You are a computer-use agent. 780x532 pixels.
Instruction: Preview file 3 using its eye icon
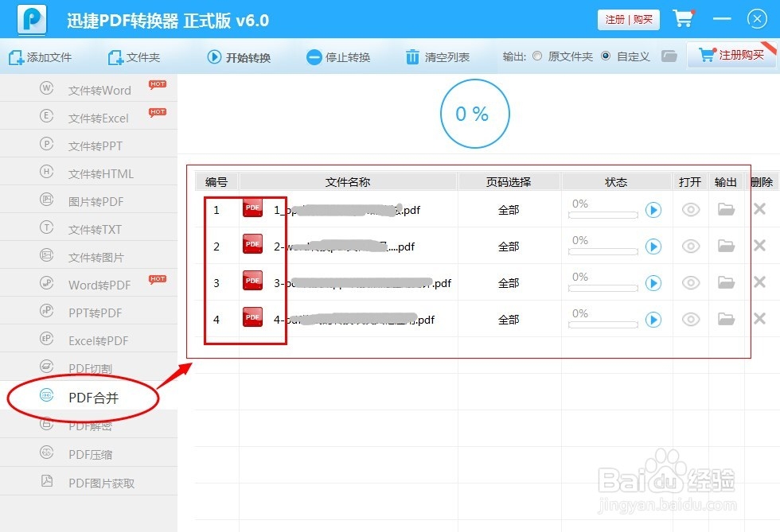(x=691, y=283)
